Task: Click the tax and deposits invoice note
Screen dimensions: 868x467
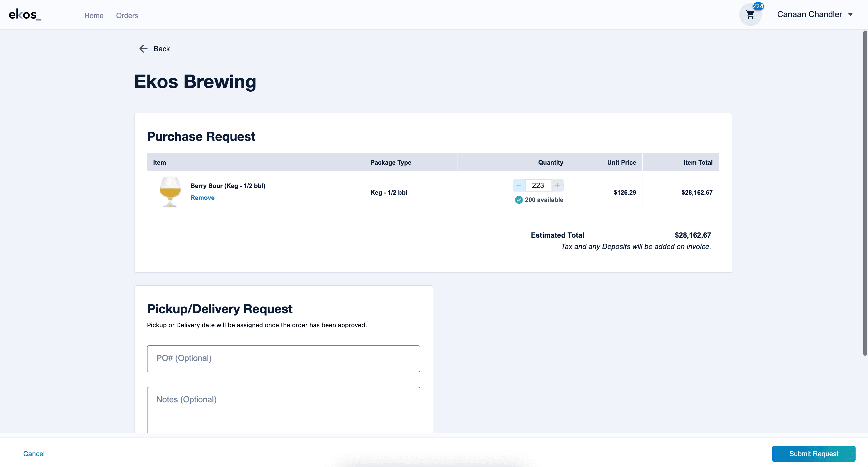Action: click(636, 247)
